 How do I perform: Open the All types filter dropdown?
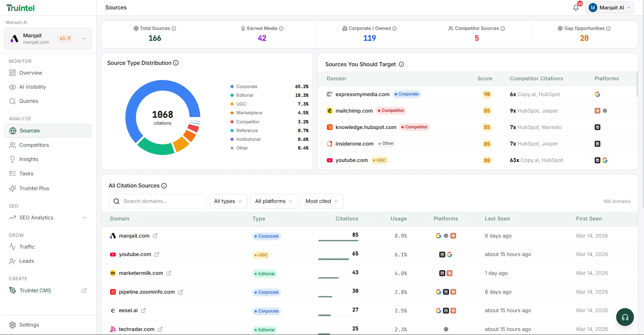tap(228, 201)
